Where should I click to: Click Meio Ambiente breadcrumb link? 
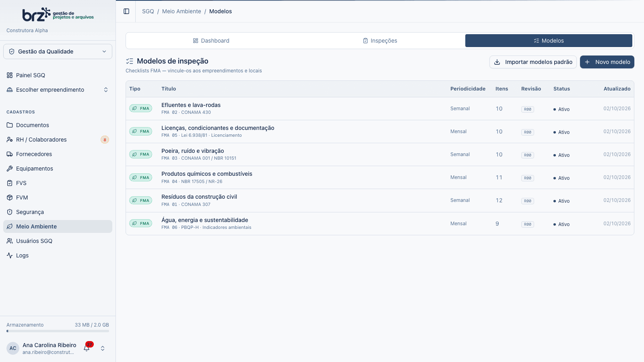pyautogui.click(x=182, y=11)
